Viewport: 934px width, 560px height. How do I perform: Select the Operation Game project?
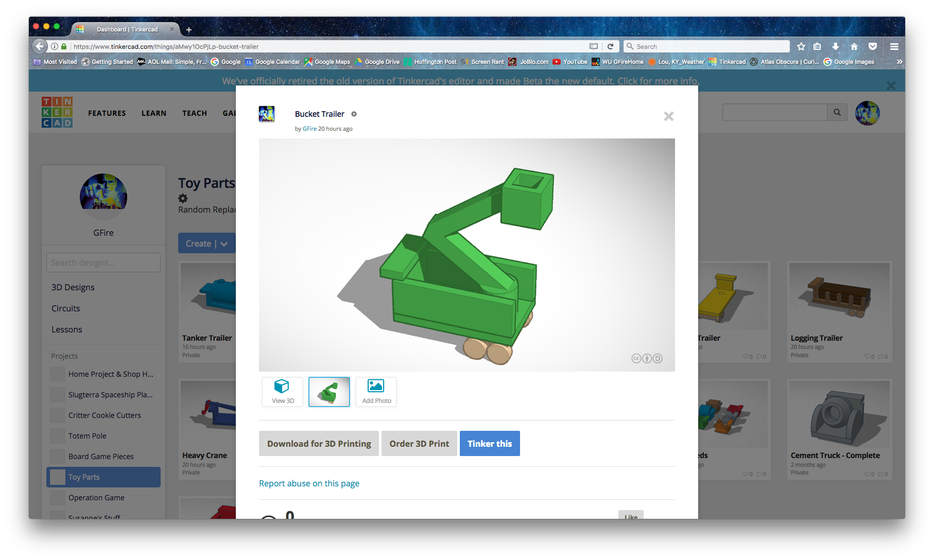pos(103,498)
